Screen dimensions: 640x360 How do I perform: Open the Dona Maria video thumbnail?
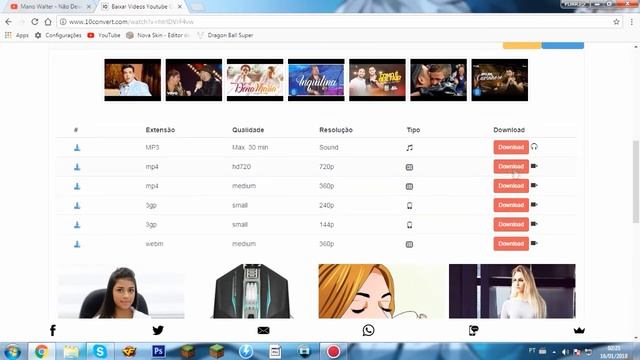tap(255, 80)
